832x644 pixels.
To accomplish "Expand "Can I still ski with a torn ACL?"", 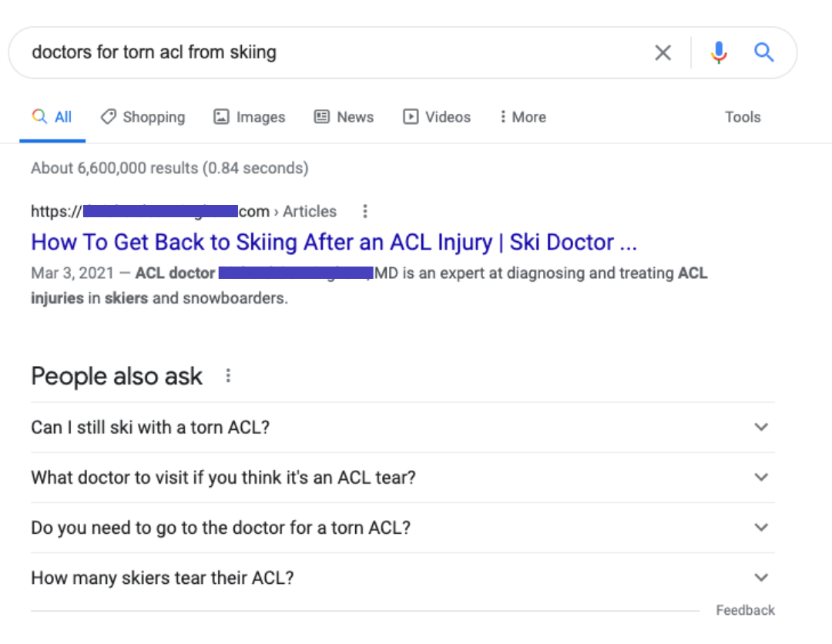I will (761, 427).
